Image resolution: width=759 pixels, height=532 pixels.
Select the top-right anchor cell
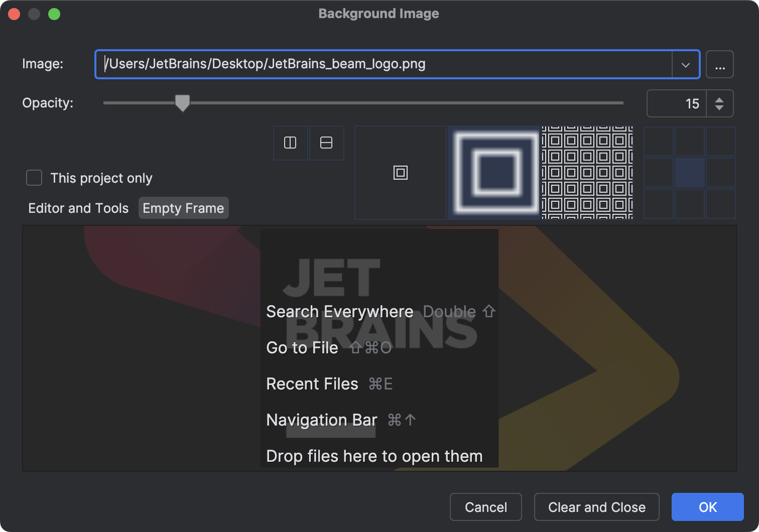pos(721,142)
